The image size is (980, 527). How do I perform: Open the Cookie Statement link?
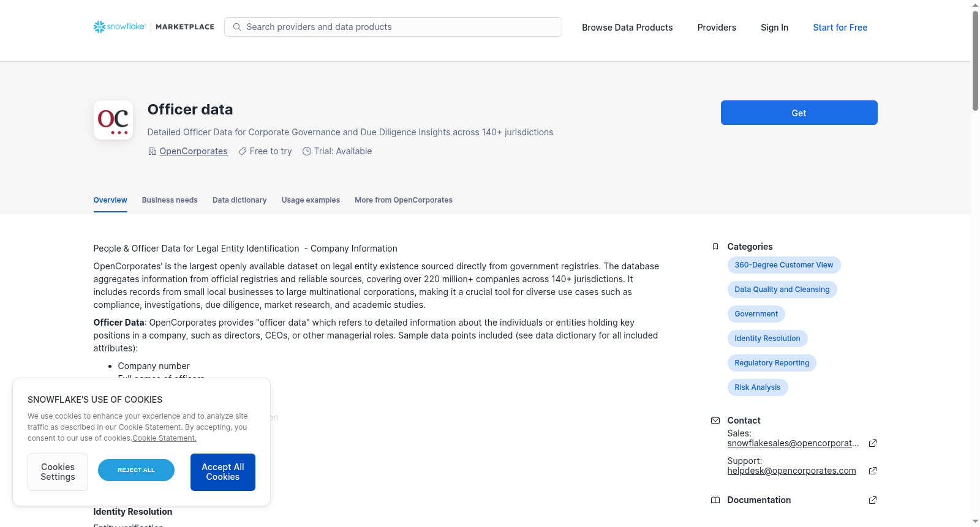[164, 438]
